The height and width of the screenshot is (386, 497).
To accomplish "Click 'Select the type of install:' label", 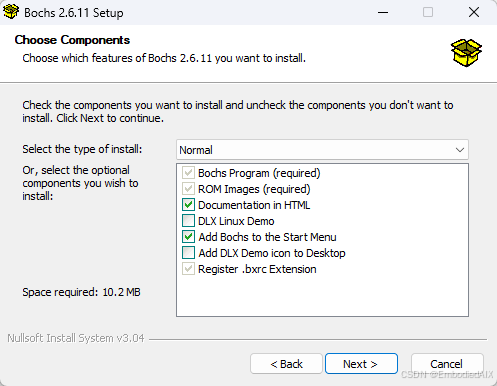I will (x=82, y=149).
